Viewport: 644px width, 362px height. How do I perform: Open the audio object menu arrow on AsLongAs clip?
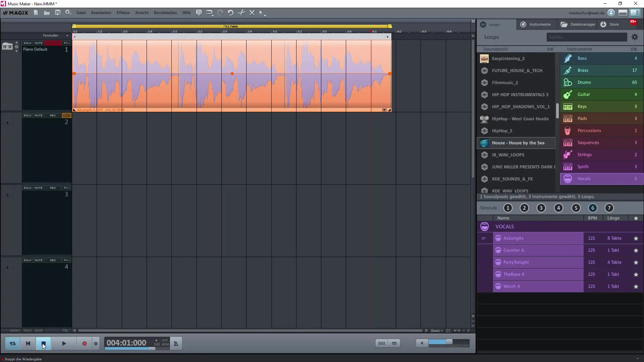click(384, 110)
